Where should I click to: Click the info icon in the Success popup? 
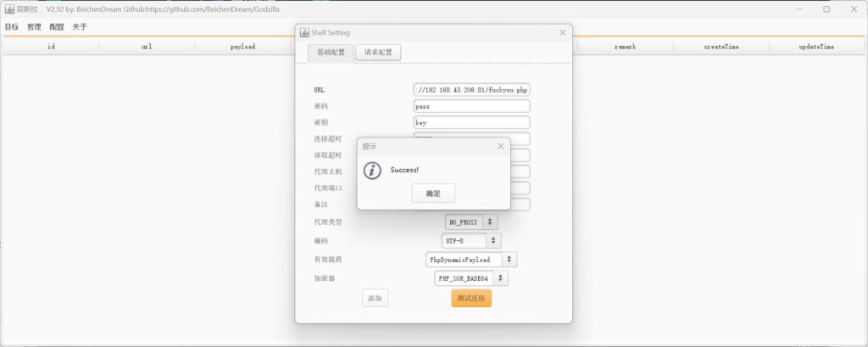372,170
